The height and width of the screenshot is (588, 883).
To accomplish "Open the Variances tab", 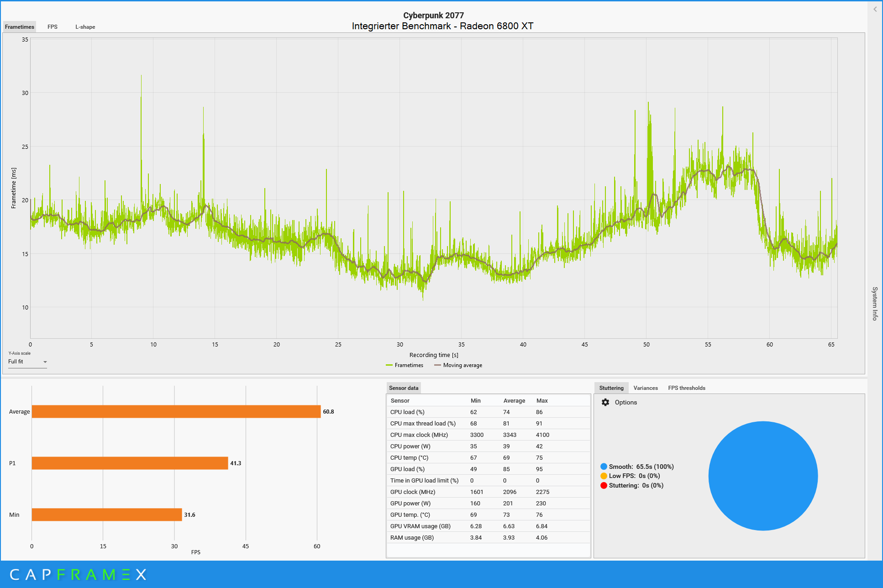I will pyautogui.click(x=646, y=388).
